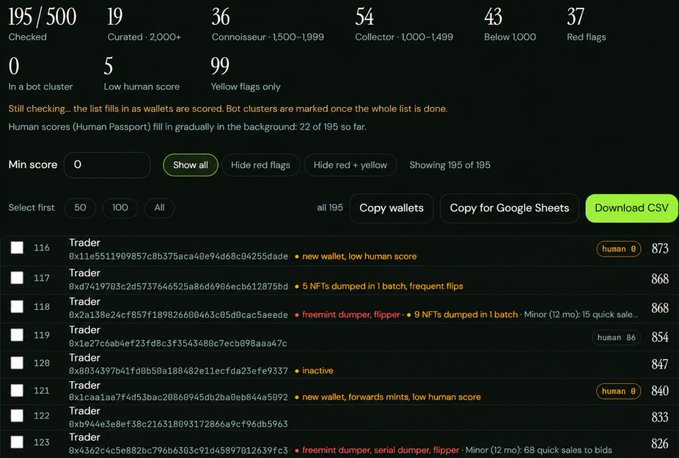This screenshot has height=458, width=679.
Task: Tick the checkbox for wallet row 117
Action: tap(17, 277)
